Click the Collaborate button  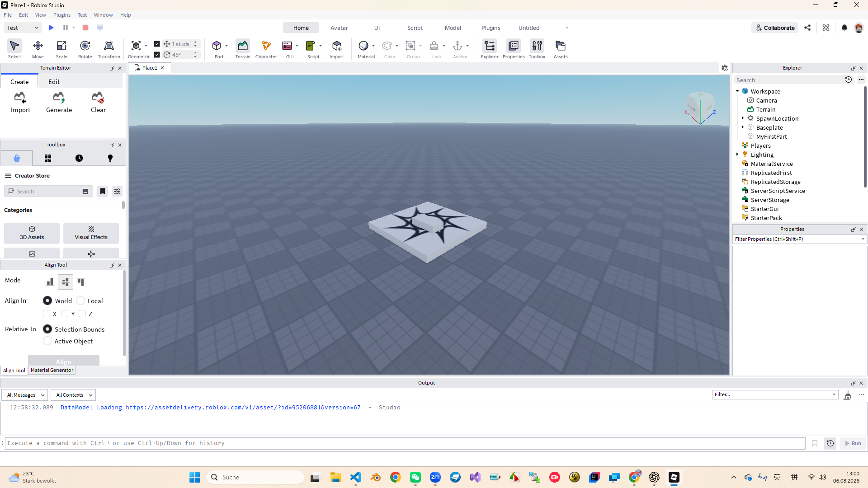click(x=775, y=28)
